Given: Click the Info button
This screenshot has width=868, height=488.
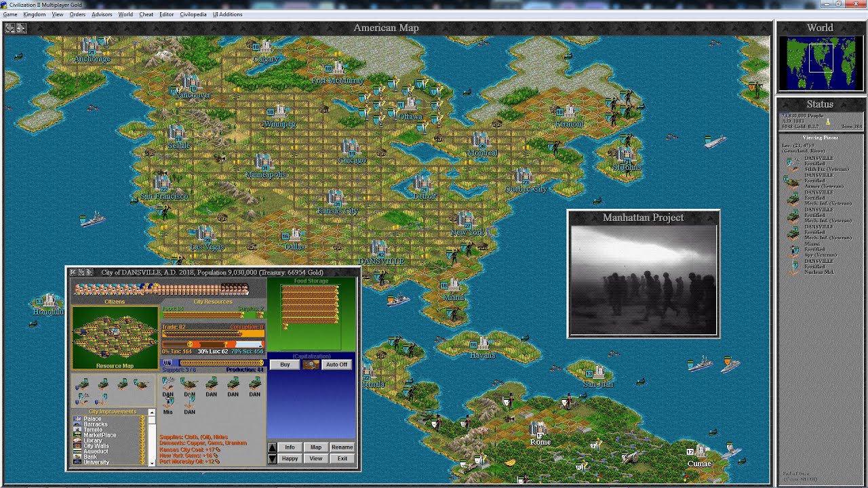Looking at the screenshot, I should pyautogui.click(x=290, y=447).
